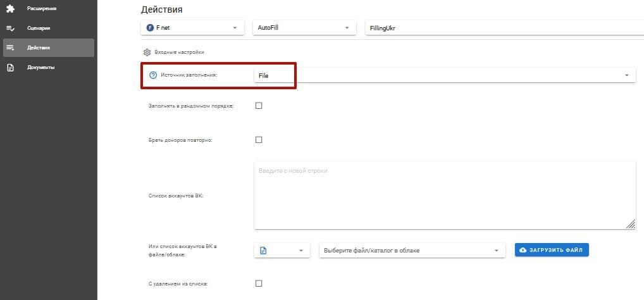Image resolution: width=644 pixels, height=300 pixels.
Task: Toggle the Брать доноров повторно checkbox
Action: pos(259,140)
